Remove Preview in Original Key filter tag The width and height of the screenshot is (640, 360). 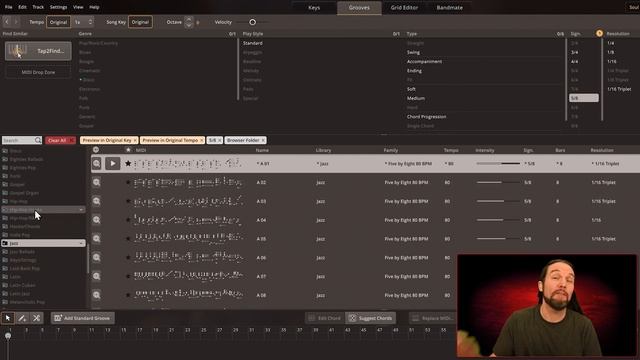point(136,140)
